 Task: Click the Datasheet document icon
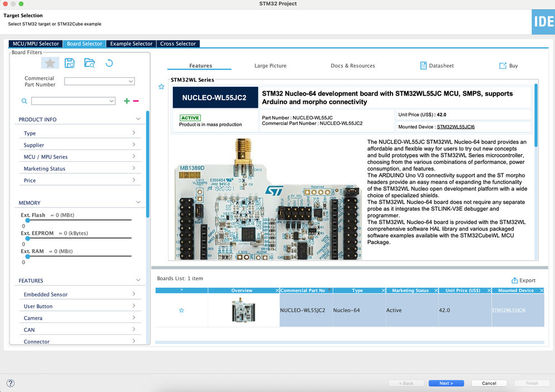click(x=423, y=66)
